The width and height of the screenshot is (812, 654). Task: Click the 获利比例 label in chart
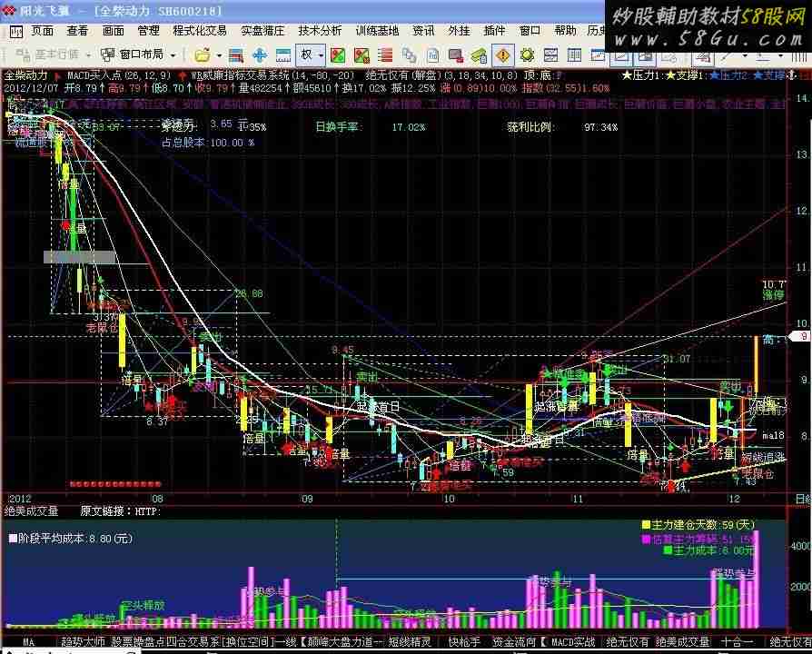[x=530, y=127]
